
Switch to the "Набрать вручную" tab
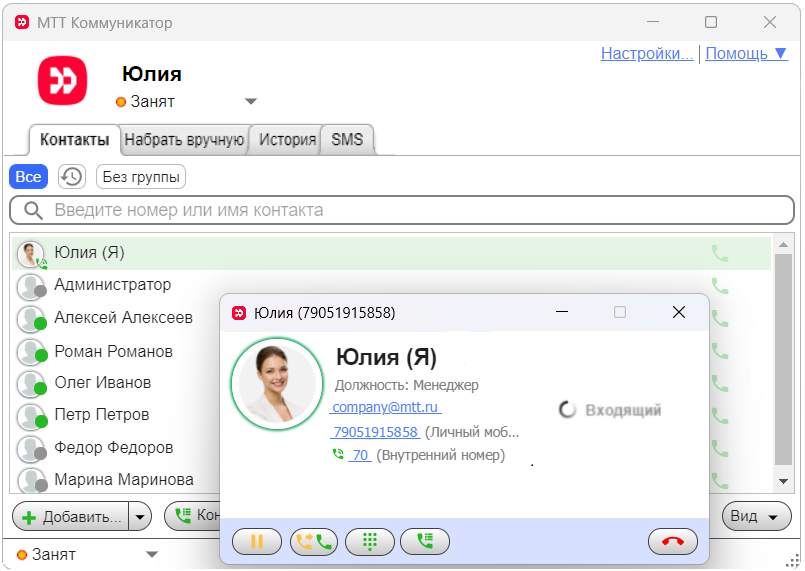pyautogui.click(x=185, y=140)
